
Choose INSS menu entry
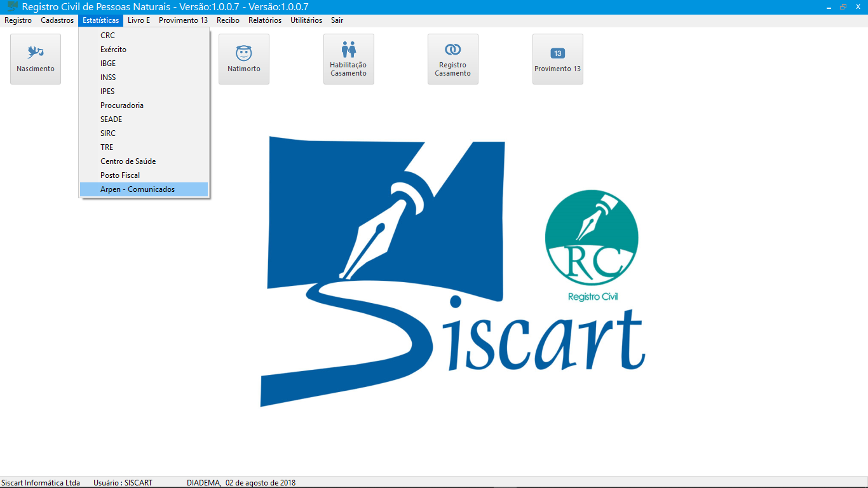click(144, 78)
